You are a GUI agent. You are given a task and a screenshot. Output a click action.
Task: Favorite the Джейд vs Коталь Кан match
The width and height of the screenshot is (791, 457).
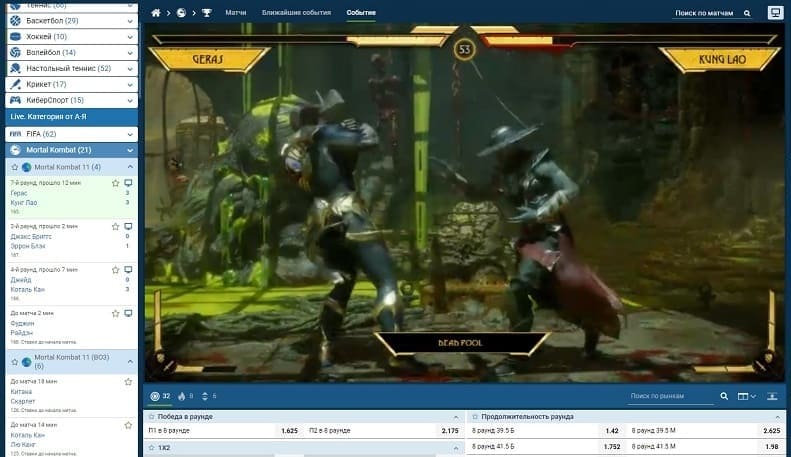116,270
